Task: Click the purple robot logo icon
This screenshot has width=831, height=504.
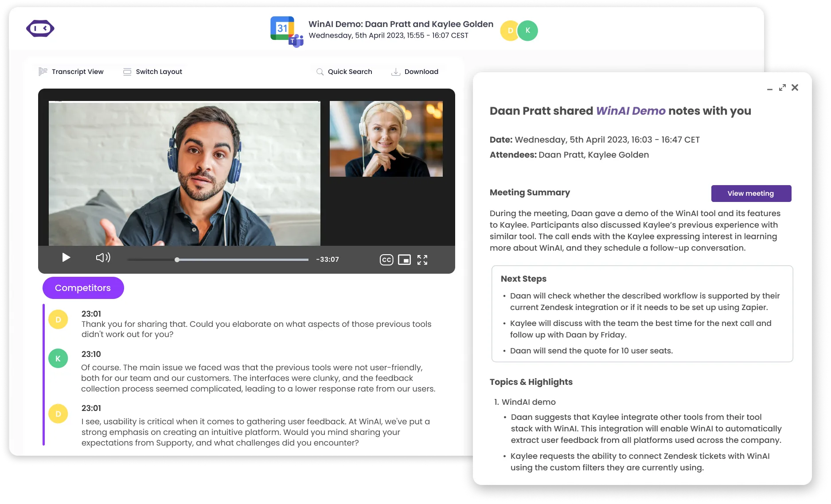Action: [40, 28]
